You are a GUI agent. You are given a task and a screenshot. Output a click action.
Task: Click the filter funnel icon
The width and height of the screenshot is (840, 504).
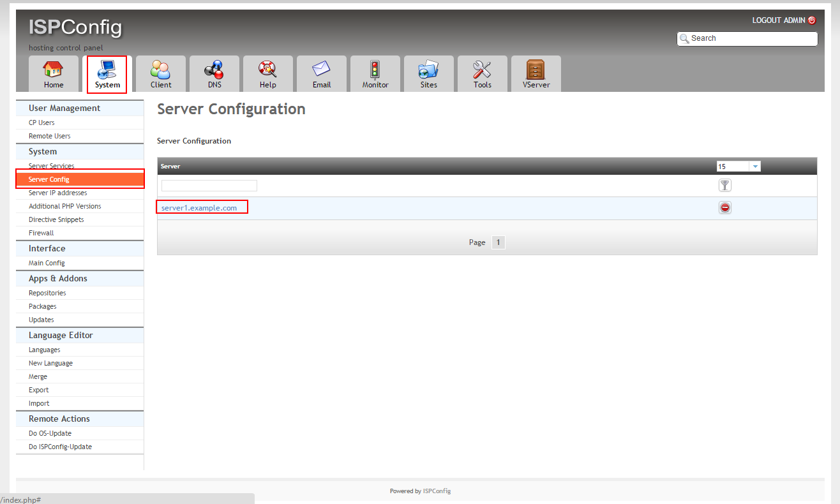coord(725,186)
